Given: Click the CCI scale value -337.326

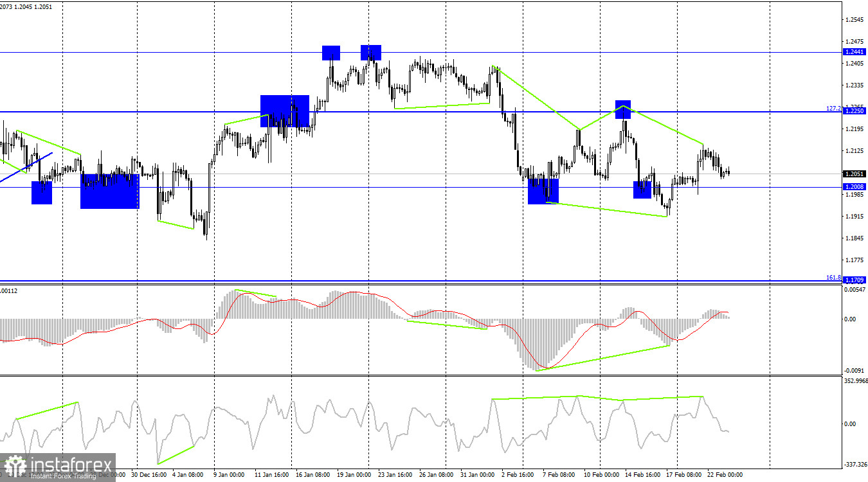Looking at the screenshot, I should tap(854, 464).
